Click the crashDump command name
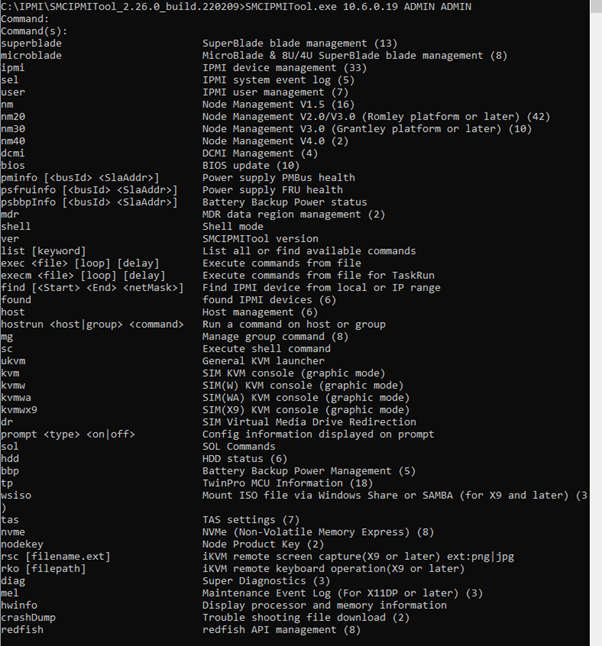Viewport: 602px width, 646px height. pos(28,617)
